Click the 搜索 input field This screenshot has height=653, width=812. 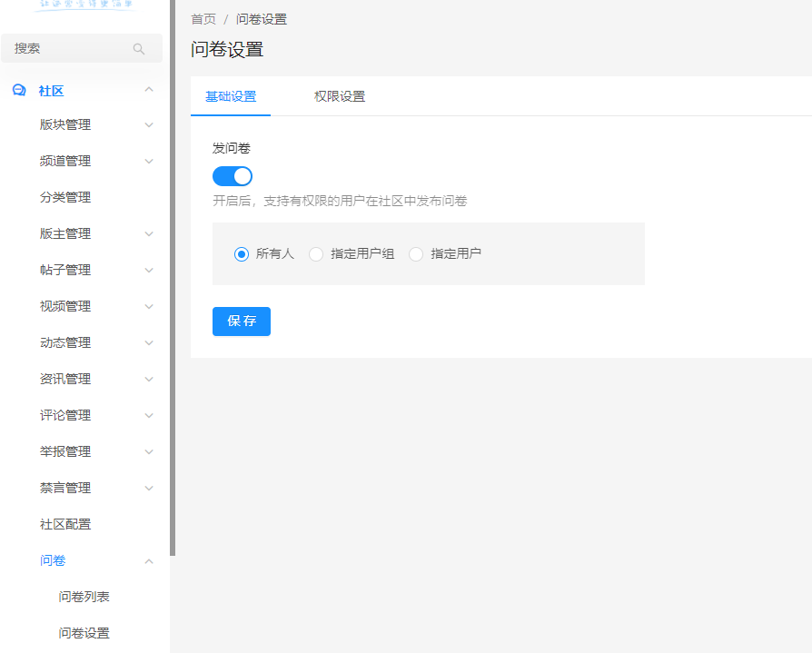point(82,48)
